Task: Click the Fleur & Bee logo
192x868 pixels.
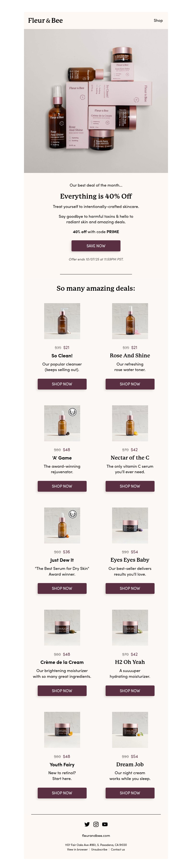Action: [x=46, y=21]
